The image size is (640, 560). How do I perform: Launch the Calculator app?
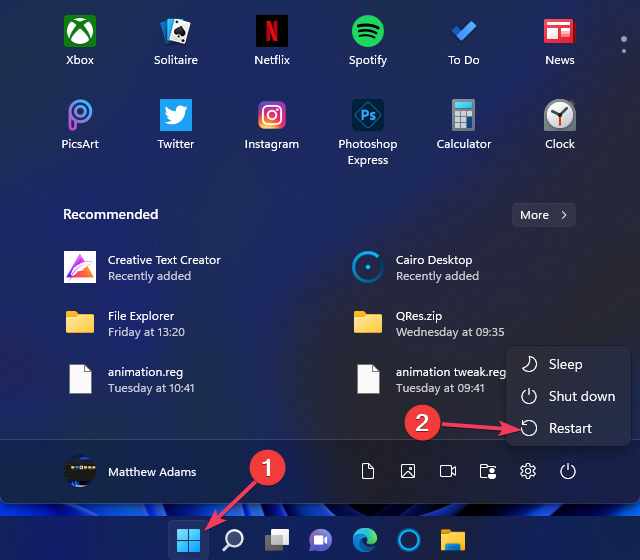pos(464,124)
